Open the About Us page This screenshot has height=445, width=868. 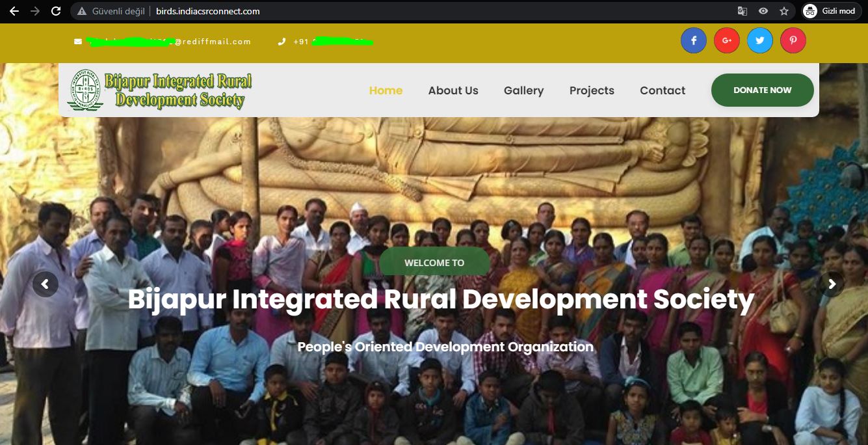(453, 90)
